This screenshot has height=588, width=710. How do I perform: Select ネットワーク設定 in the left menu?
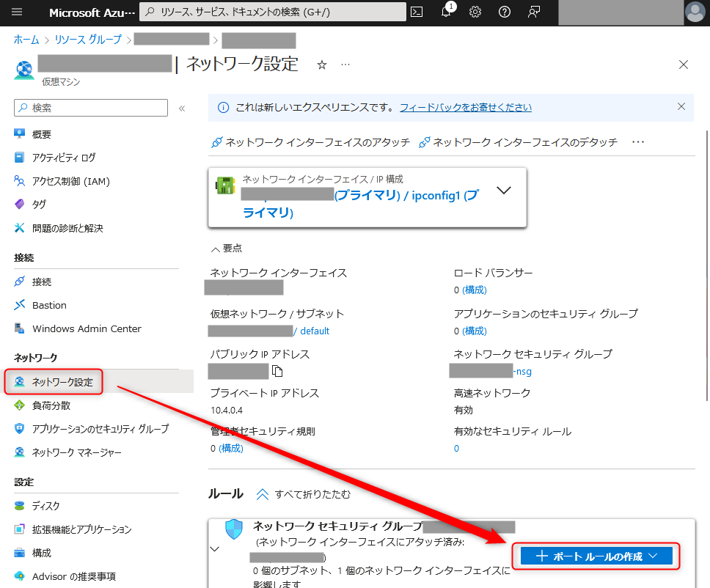[54, 381]
